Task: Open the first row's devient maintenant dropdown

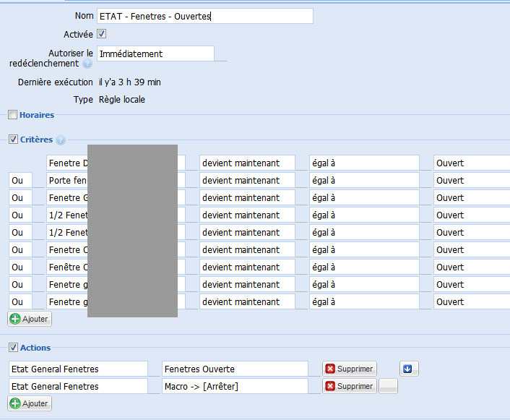Action: (x=247, y=163)
